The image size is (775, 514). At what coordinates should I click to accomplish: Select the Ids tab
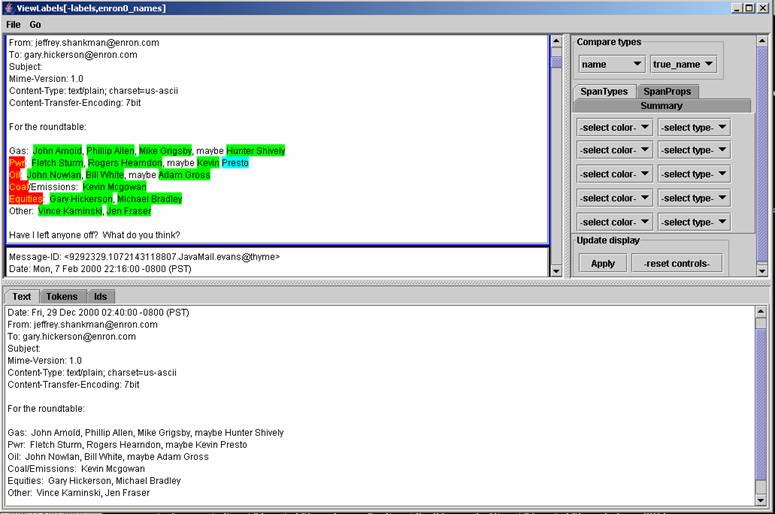pos(100,296)
